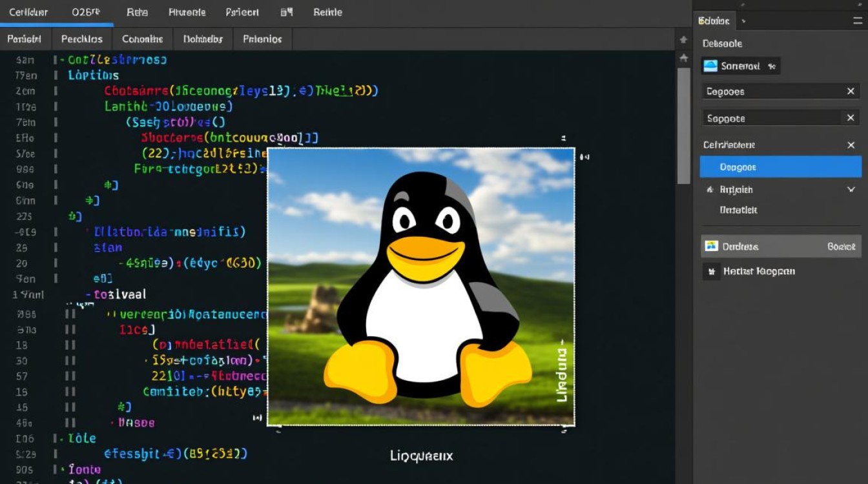Select the landscape thumbnail beside "Sorreroxl"
The image size is (868, 484).
click(x=710, y=66)
